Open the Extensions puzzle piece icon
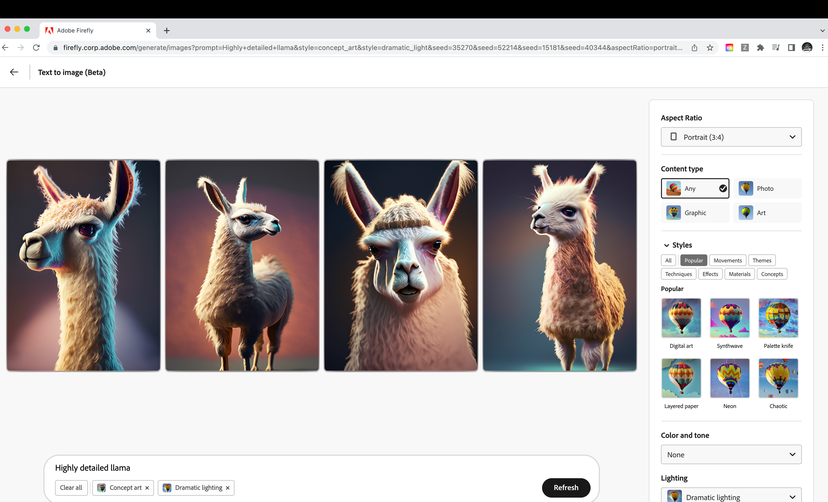The width and height of the screenshot is (828, 502). pyautogui.click(x=760, y=48)
